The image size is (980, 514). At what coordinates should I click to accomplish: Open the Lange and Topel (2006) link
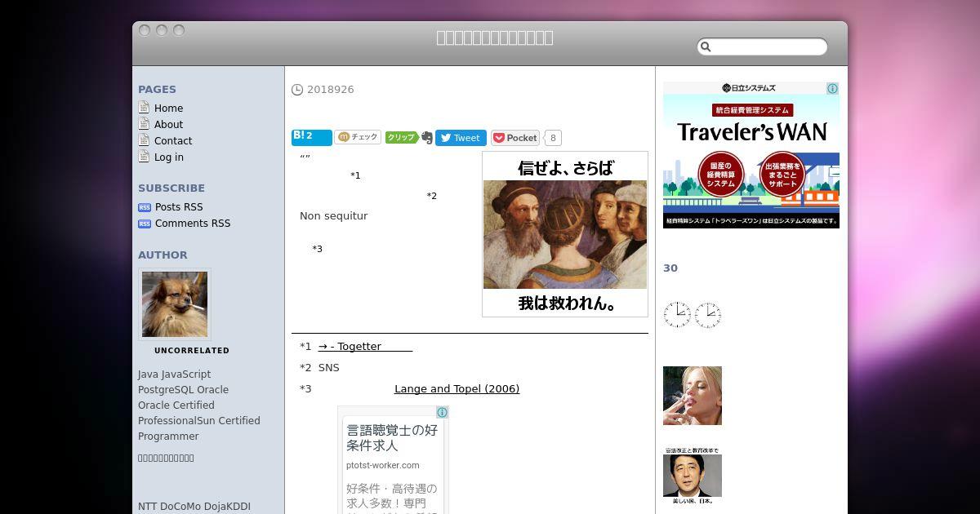pos(457,389)
